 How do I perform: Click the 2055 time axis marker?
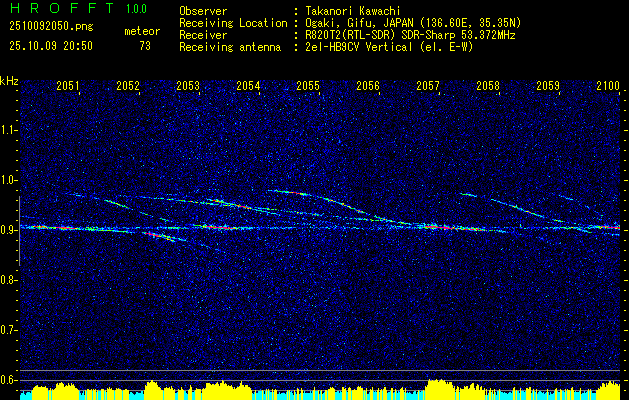pos(308,86)
